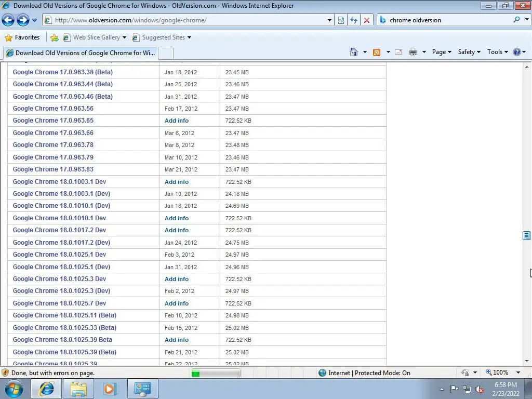Click the muted volume tray icon
The width and height of the screenshot is (532, 399).
480,389
